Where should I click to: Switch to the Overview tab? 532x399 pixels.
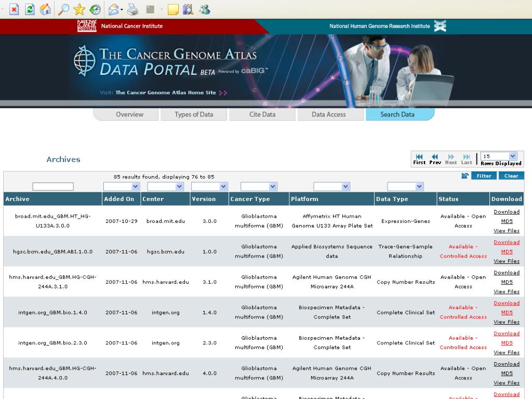click(129, 114)
